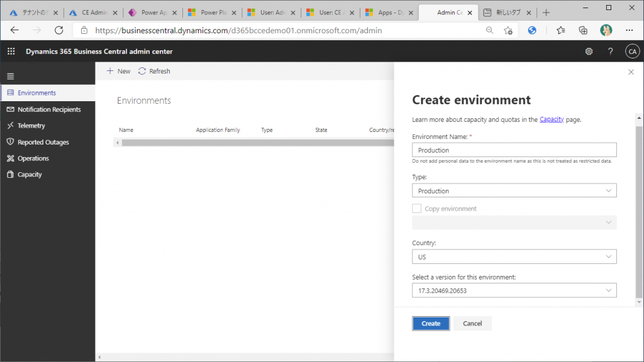Click the Operations tools icon
The image size is (644, 362).
(11, 158)
